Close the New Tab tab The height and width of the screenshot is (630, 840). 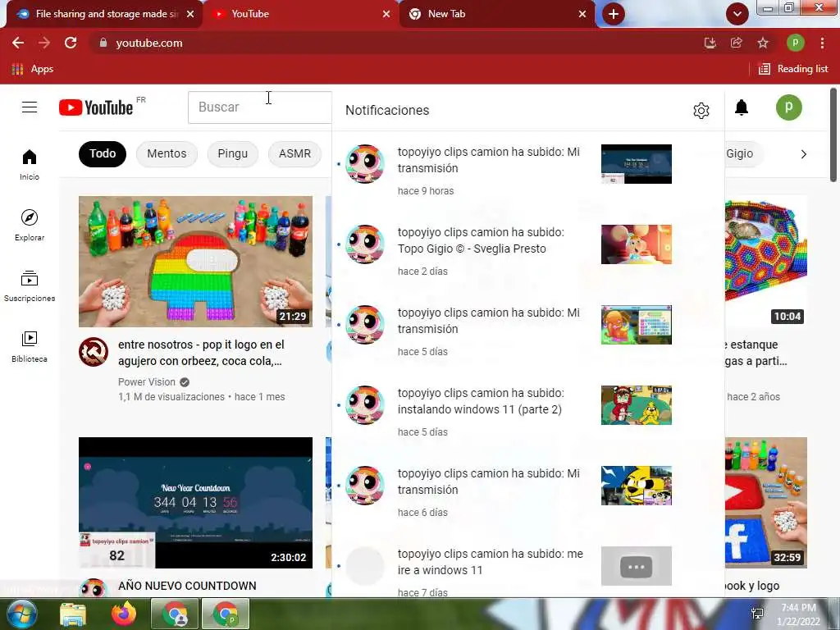click(x=582, y=14)
